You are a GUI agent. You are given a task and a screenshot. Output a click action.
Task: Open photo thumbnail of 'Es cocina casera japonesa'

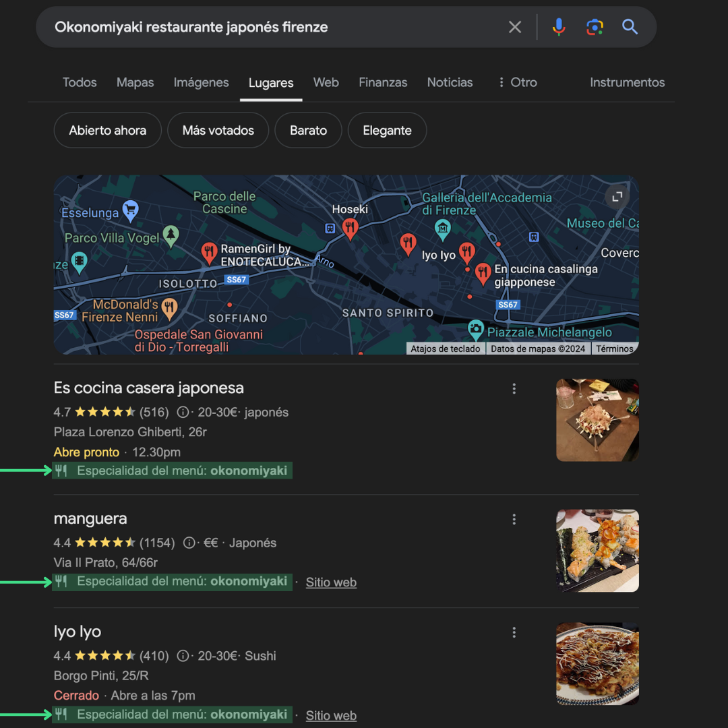click(597, 420)
